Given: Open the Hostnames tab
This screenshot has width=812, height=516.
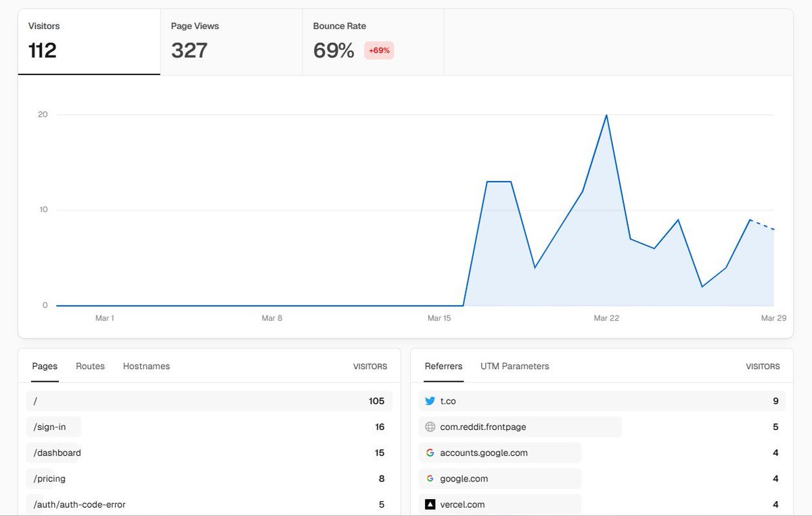Looking at the screenshot, I should 146,366.
